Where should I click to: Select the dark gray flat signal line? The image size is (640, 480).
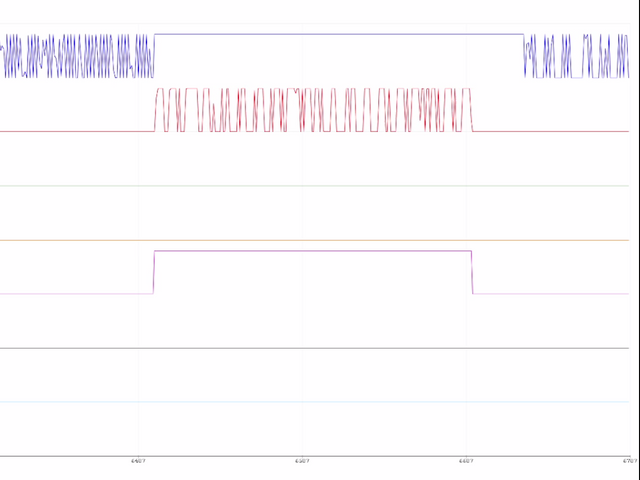point(320,348)
